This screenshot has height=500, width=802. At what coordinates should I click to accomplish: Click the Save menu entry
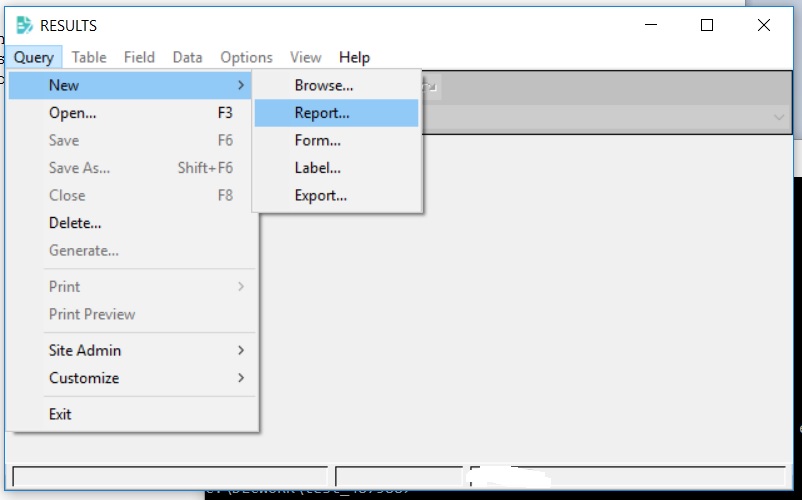click(130, 141)
